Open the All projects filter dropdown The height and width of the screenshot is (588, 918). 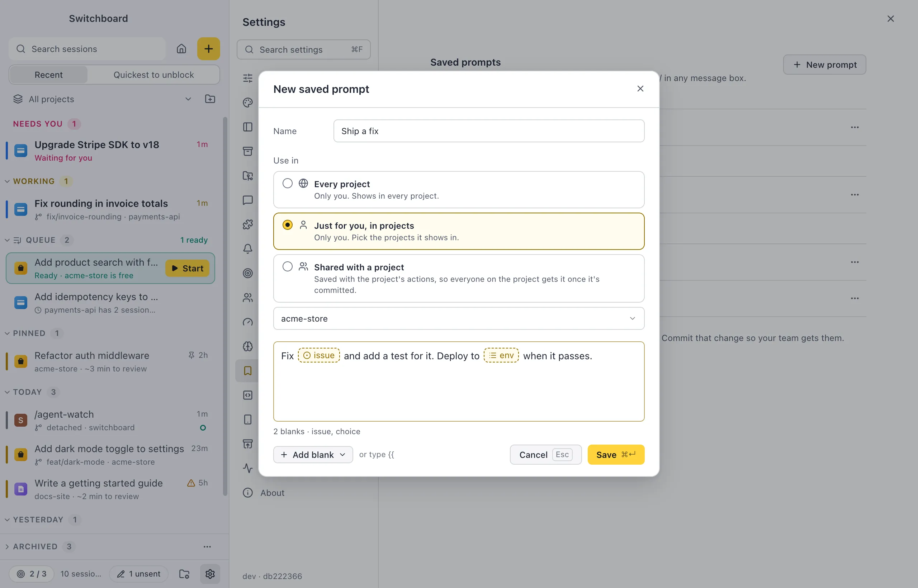[x=102, y=99]
